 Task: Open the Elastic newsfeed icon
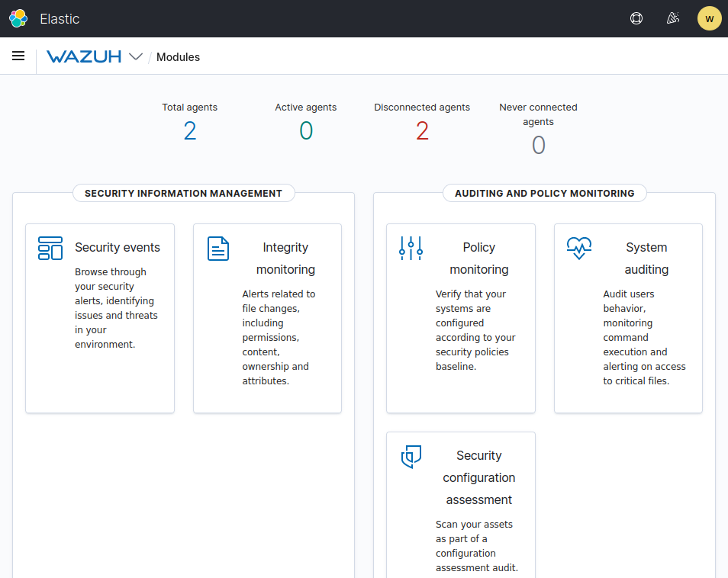click(673, 18)
